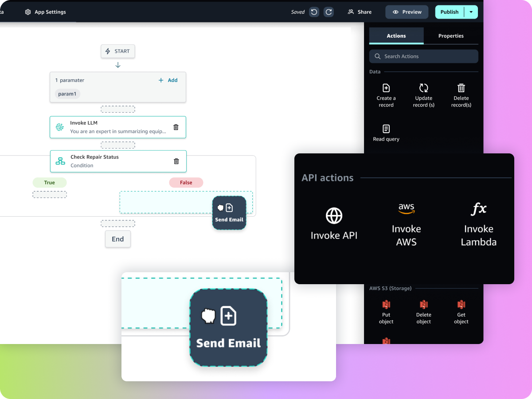This screenshot has height=399, width=532.
Task: Click the Share button
Action: click(360, 12)
